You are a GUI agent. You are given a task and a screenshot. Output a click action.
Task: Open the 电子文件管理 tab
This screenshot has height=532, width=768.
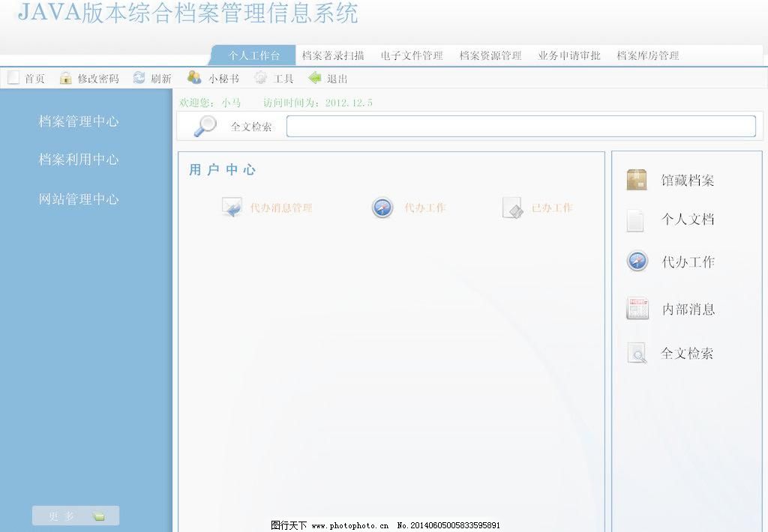tap(412, 55)
